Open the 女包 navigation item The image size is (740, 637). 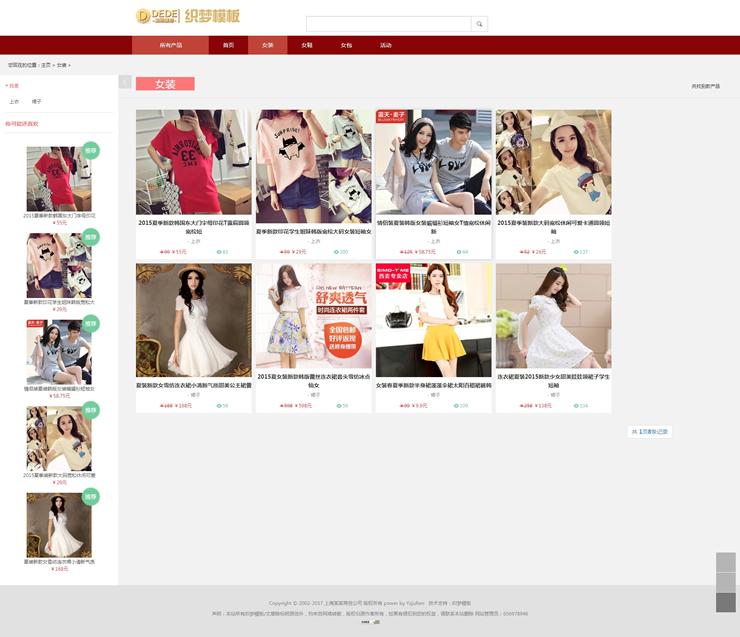coord(346,45)
